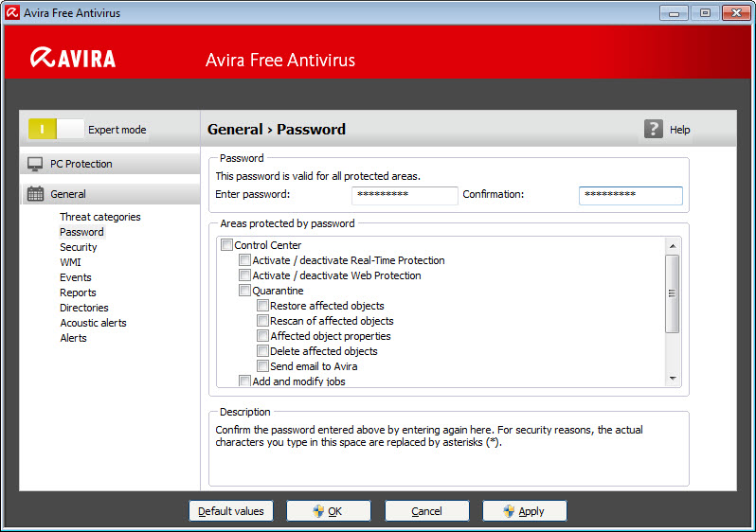Check Rescan of affected objects
The width and height of the screenshot is (756, 532).
(262, 321)
